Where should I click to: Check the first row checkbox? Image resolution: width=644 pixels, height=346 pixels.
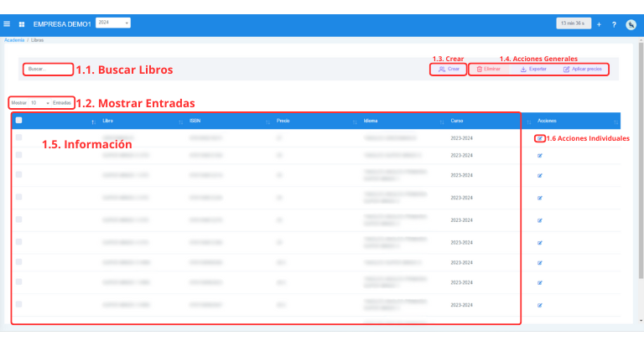[19, 137]
